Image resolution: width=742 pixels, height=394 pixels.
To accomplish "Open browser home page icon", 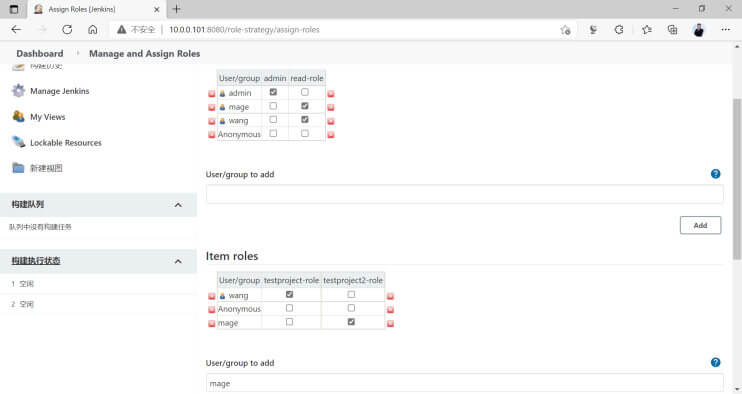I will (93, 29).
